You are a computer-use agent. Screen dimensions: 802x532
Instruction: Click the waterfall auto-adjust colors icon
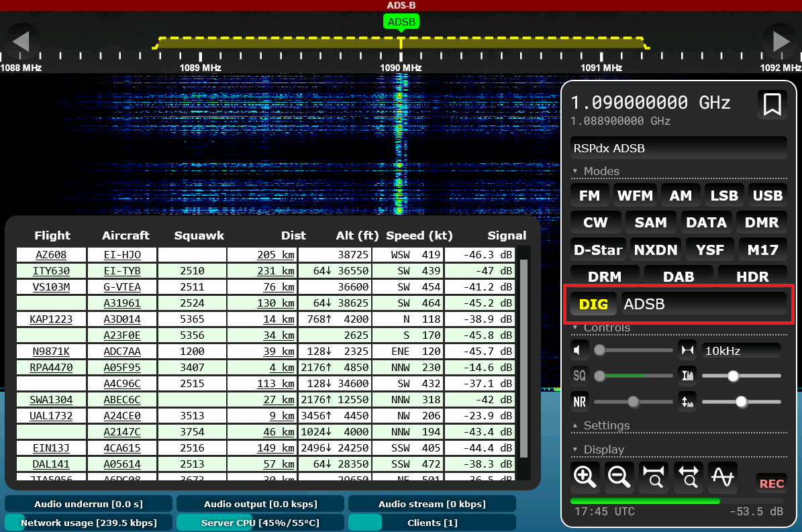point(687,376)
